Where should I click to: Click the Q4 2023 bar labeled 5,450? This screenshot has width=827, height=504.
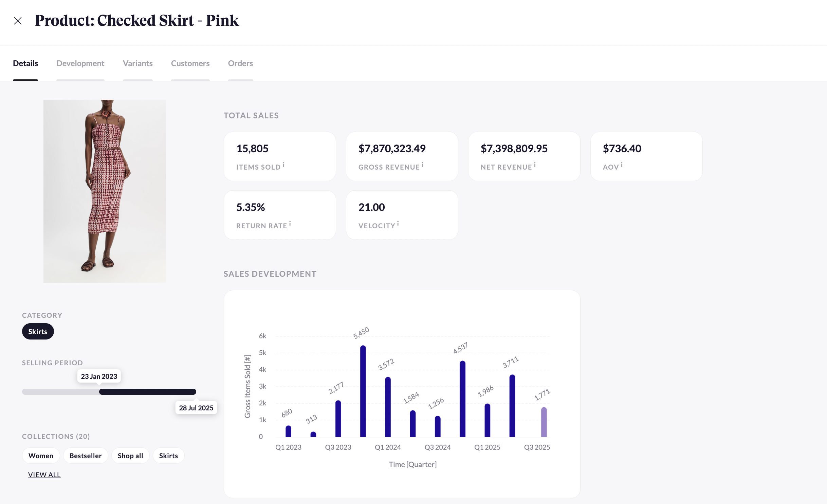tap(363, 391)
